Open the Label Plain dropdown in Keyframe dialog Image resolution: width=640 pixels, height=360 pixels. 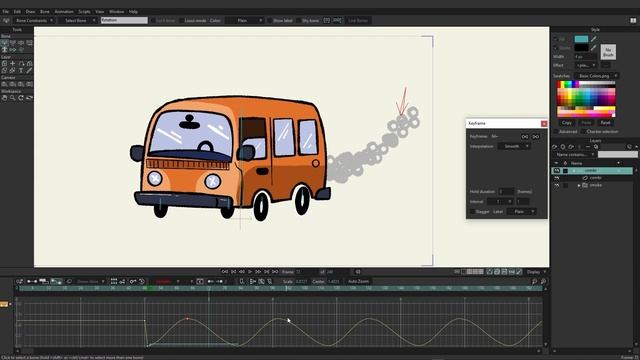pyautogui.click(x=521, y=211)
